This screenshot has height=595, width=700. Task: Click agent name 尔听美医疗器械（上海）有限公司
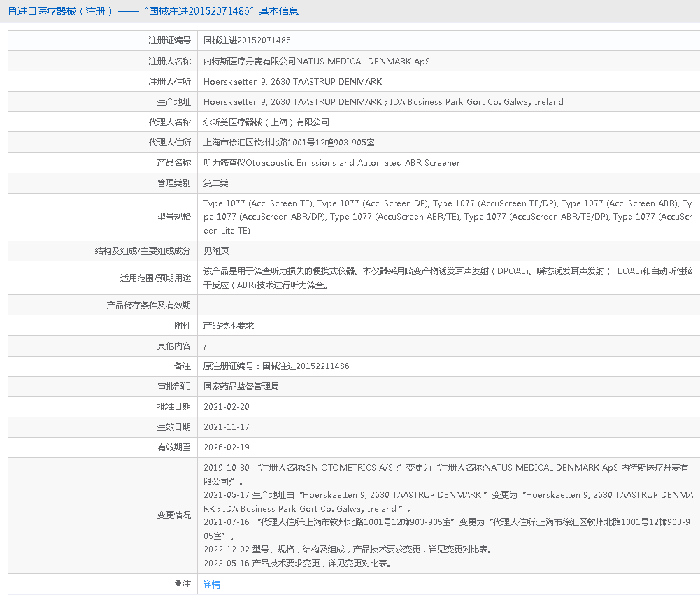(x=266, y=122)
